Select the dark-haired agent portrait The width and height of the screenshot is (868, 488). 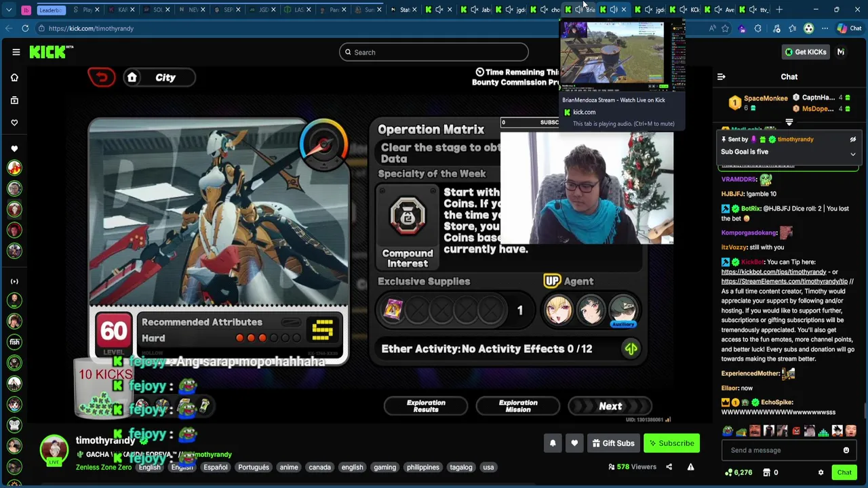pyautogui.click(x=591, y=310)
